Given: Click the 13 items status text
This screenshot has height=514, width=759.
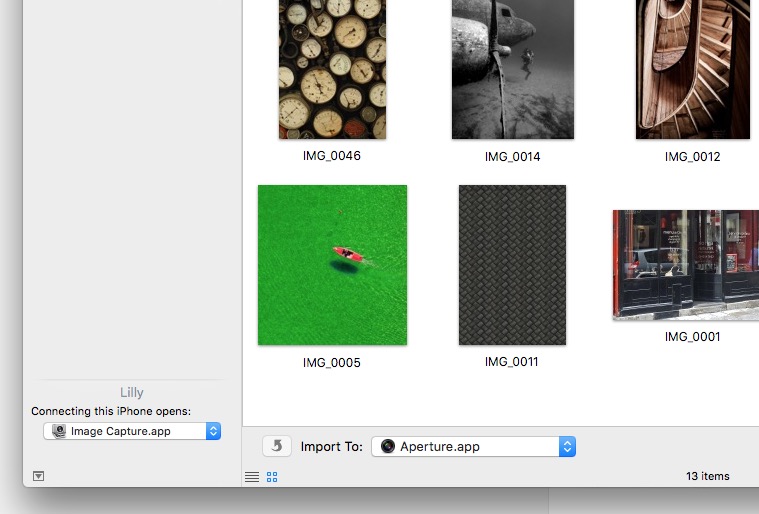Looking at the screenshot, I should [x=708, y=476].
